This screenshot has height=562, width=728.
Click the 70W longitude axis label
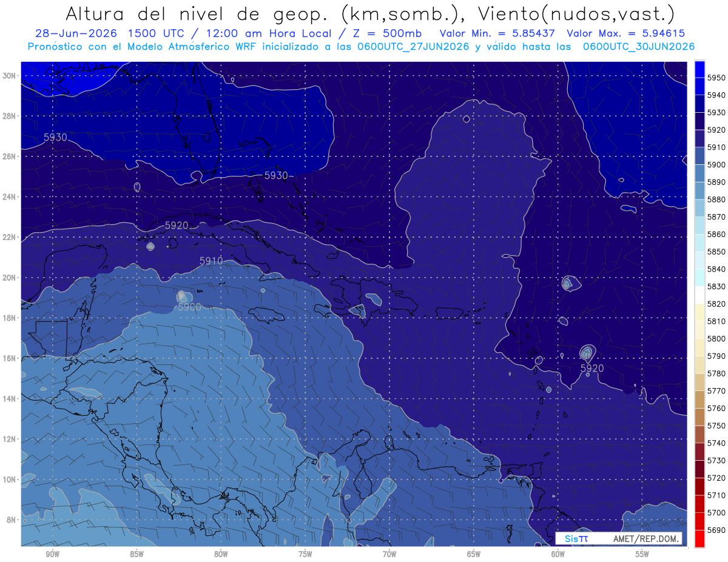coord(389,555)
